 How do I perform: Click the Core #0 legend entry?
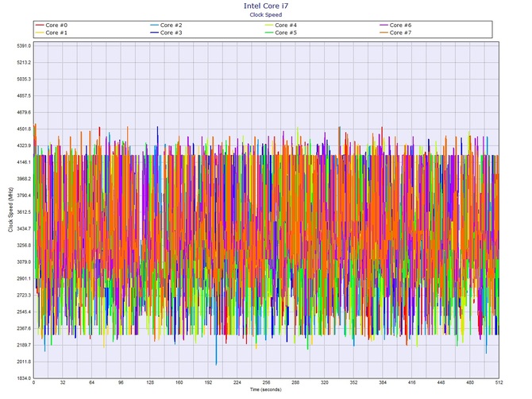(x=52, y=25)
